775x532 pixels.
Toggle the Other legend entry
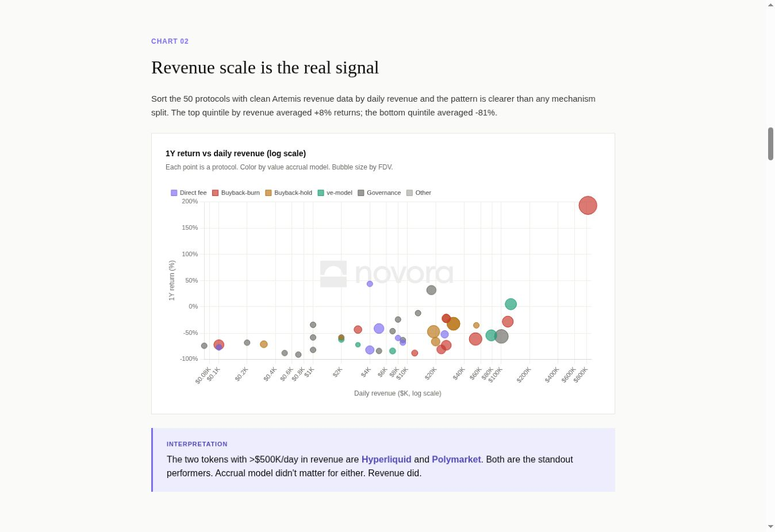pos(419,193)
